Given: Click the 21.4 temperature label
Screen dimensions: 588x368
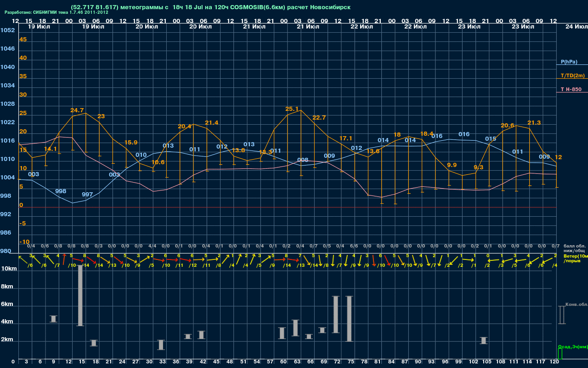Looking at the screenshot, I should click(x=212, y=123).
